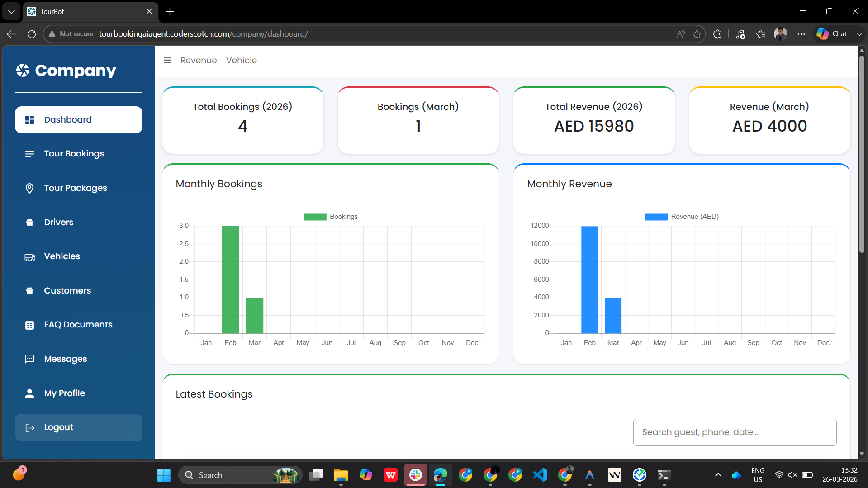This screenshot has width=868, height=488.
Task: Switch to the Revenue tab
Action: [x=199, y=60]
